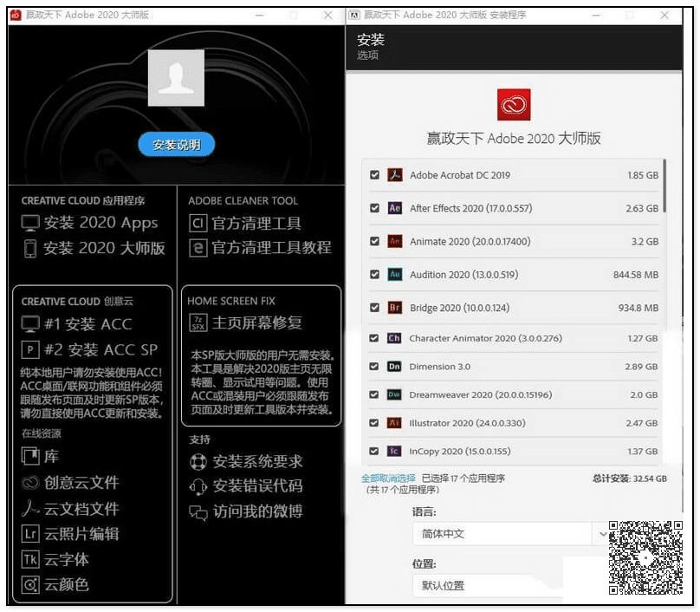Open the 简体中文 language dropdown
The image size is (700, 612).
[x=510, y=533]
